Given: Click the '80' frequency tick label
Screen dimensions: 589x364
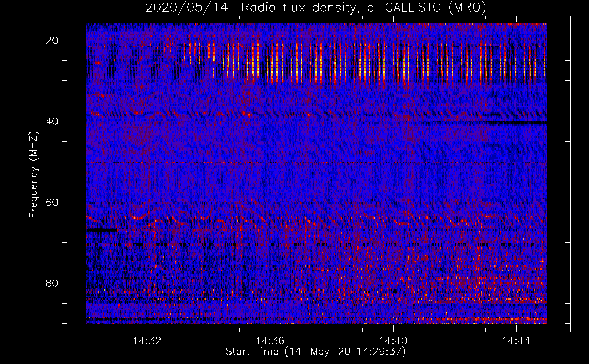Looking at the screenshot, I should coord(52,283).
